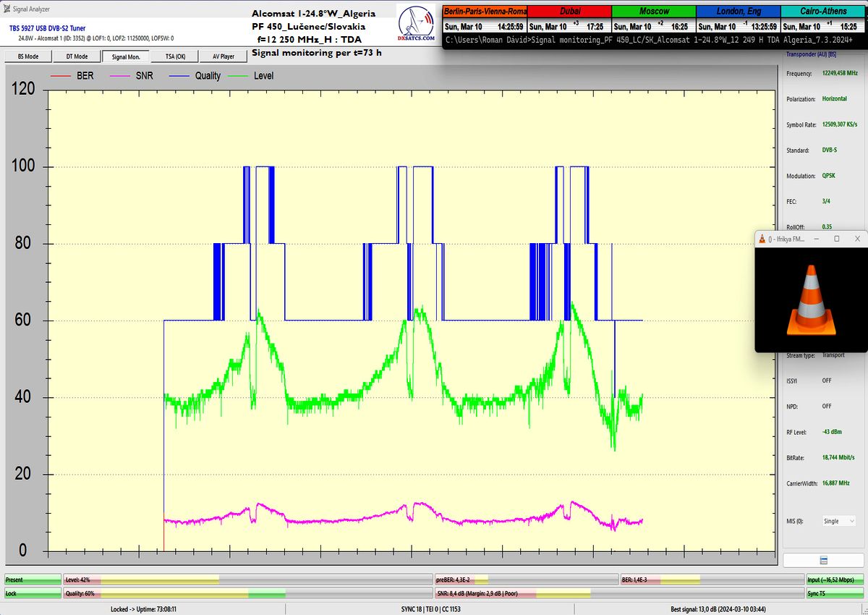The height and width of the screenshot is (615, 868).
Task: Switch to BS Mode tab
Action: [28, 56]
